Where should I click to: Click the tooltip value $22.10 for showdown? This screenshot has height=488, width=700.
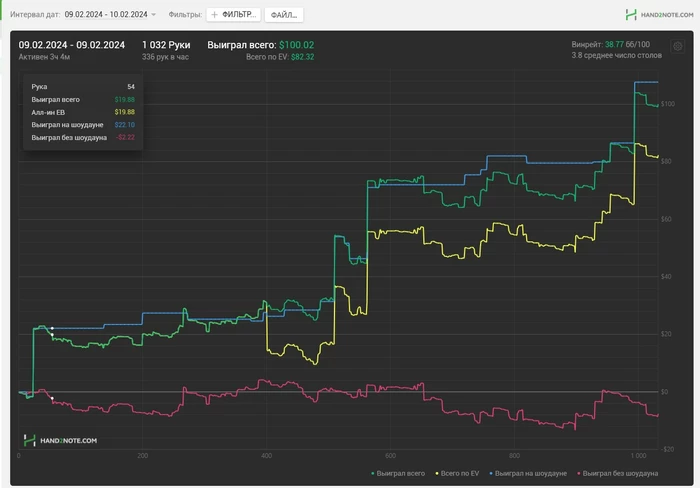point(125,125)
